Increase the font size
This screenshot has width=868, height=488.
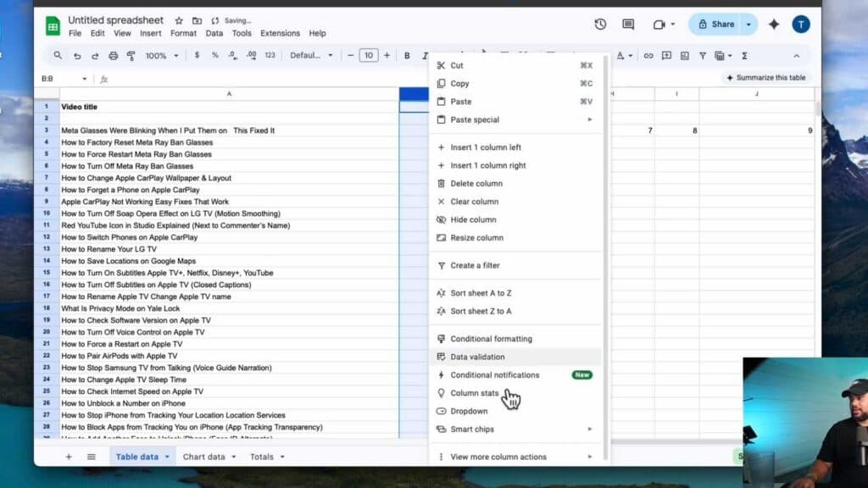pos(387,55)
